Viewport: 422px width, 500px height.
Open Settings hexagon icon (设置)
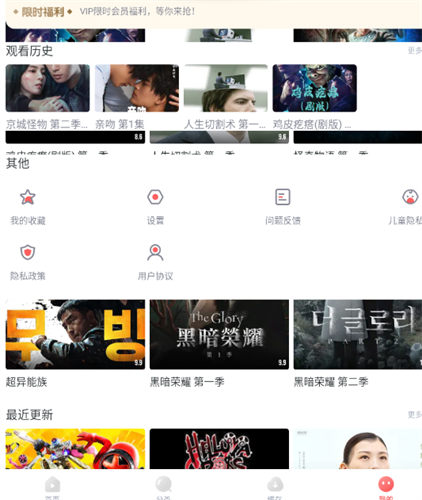[x=155, y=197]
